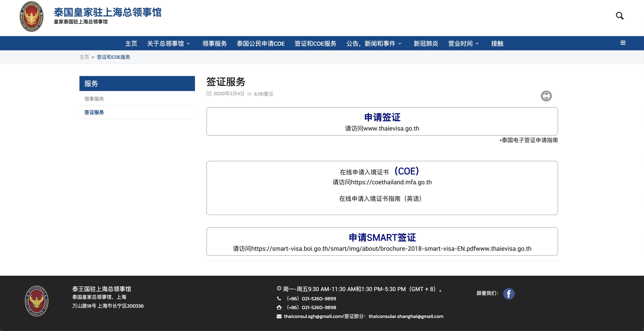
Task: Open the site search magnifier icon
Action: pyautogui.click(x=620, y=16)
